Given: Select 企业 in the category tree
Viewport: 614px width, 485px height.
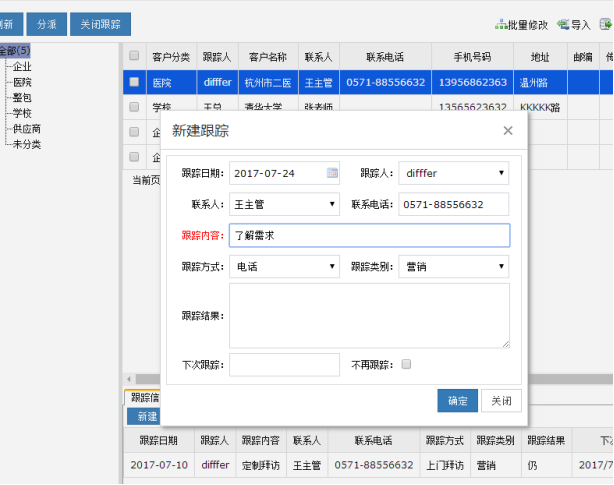Looking at the screenshot, I should click(x=22, y=67).
